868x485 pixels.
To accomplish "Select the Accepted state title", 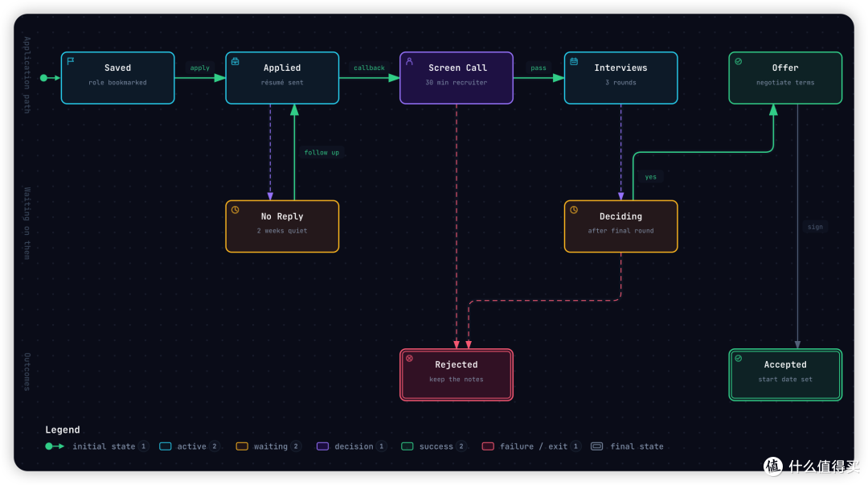I will pos(785,364).
